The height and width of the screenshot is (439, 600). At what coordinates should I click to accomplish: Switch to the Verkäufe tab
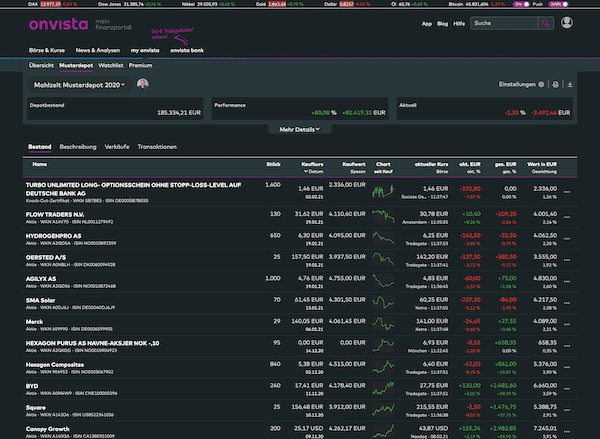117,147
